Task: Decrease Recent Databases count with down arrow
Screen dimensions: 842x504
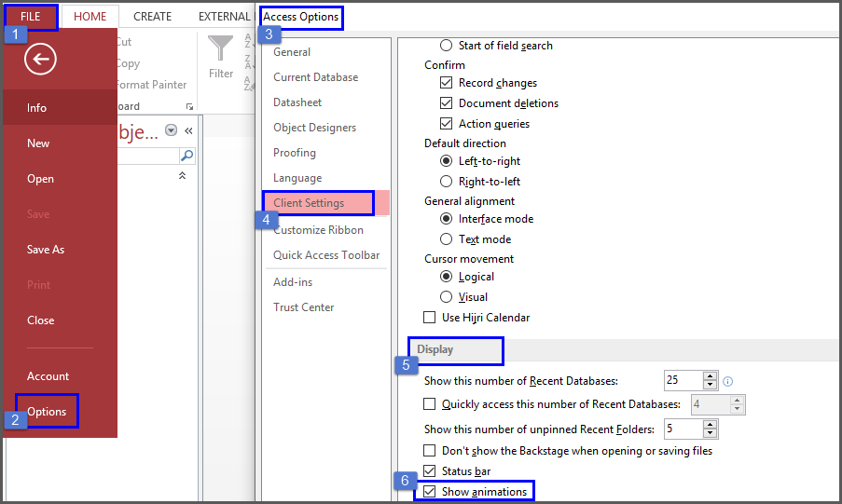Action: (710, 385)
